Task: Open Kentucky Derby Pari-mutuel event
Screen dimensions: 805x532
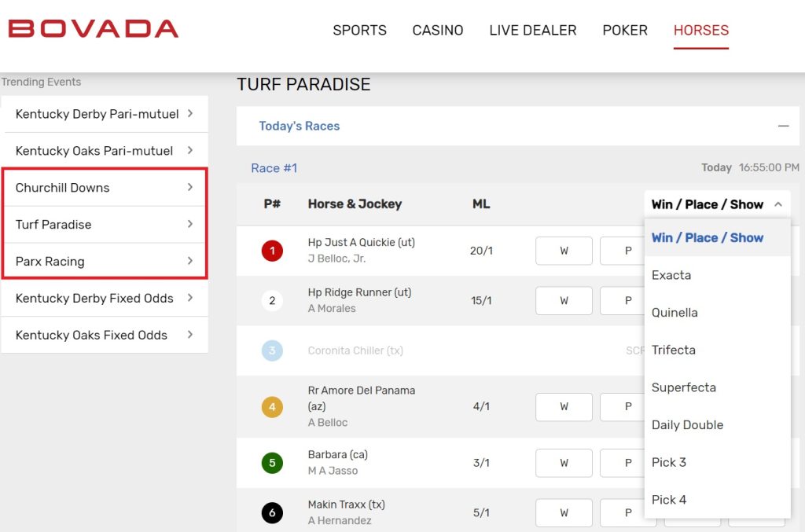Action: (x=105, y=114)
